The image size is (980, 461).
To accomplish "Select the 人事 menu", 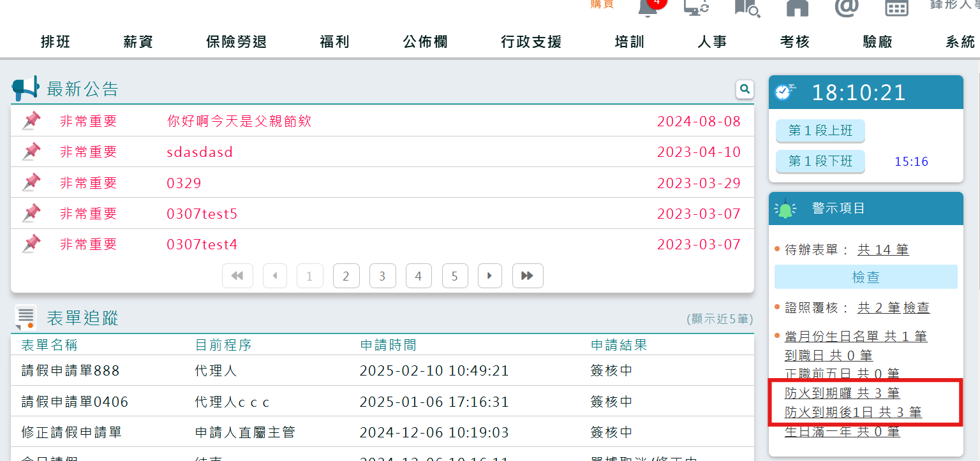I will (711, 41).
